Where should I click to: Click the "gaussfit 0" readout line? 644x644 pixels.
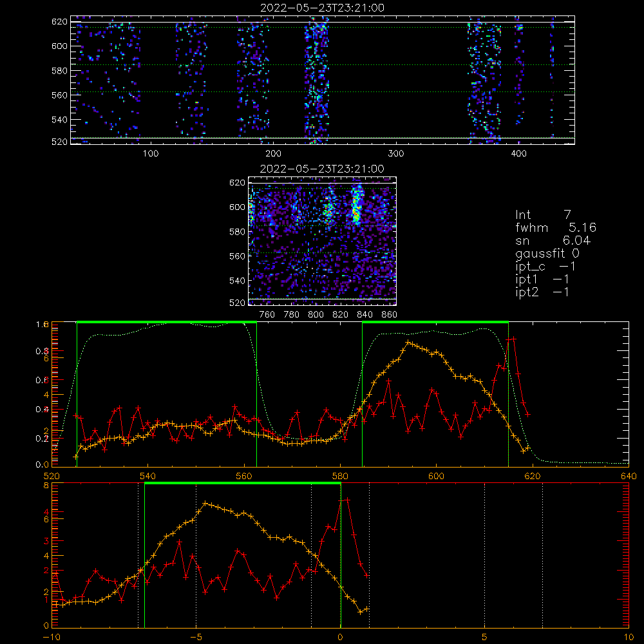click(547, 253)
